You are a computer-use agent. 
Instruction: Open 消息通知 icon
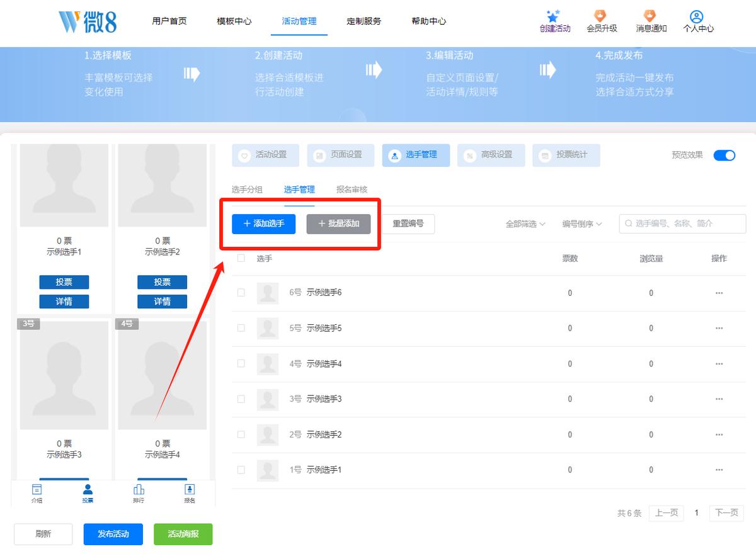[x=650, y=16]
